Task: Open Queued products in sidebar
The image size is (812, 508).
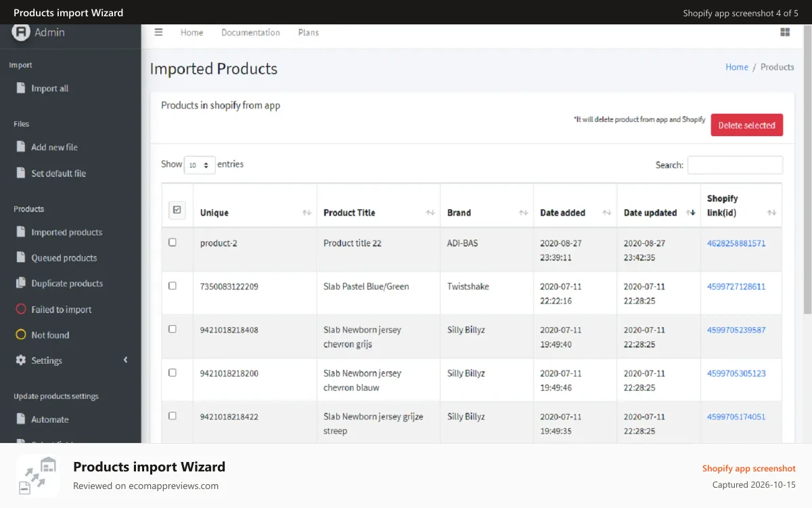Action: 64,257
